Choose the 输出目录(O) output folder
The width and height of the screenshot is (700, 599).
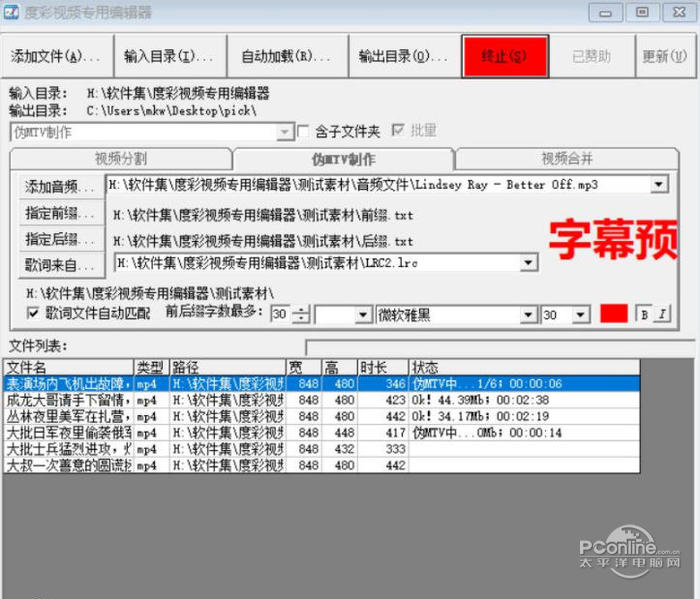pos(404,56)
